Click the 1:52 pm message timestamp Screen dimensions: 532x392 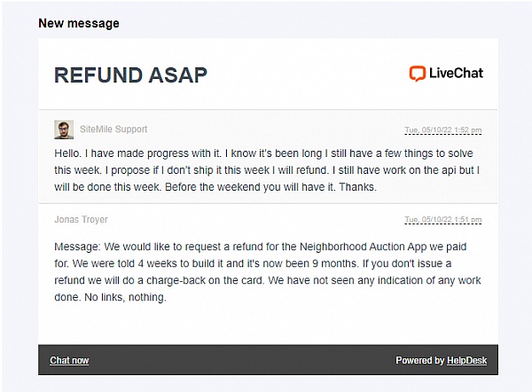(x=442, y=130)
